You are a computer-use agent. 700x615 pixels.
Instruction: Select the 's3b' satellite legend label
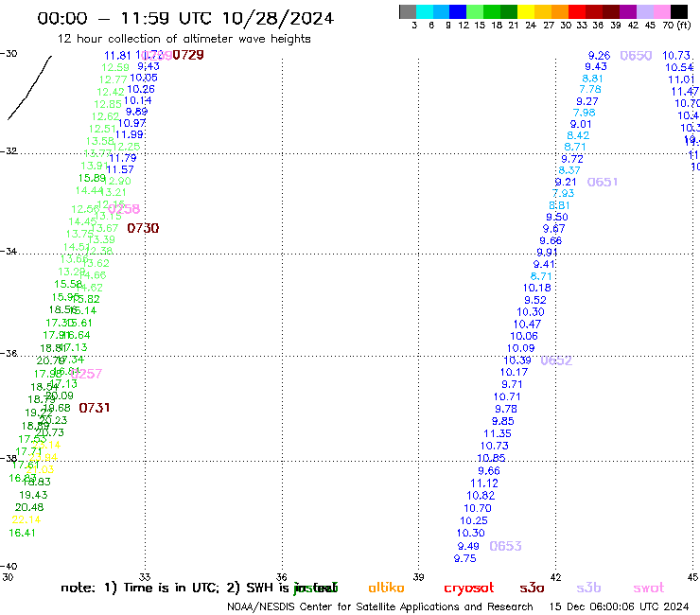point(588,588)
